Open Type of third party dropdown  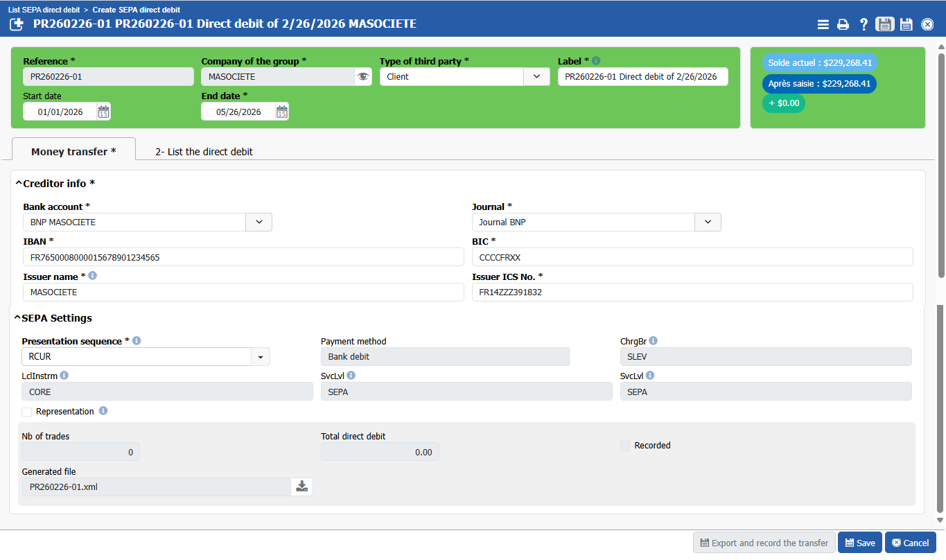(536, 77)
